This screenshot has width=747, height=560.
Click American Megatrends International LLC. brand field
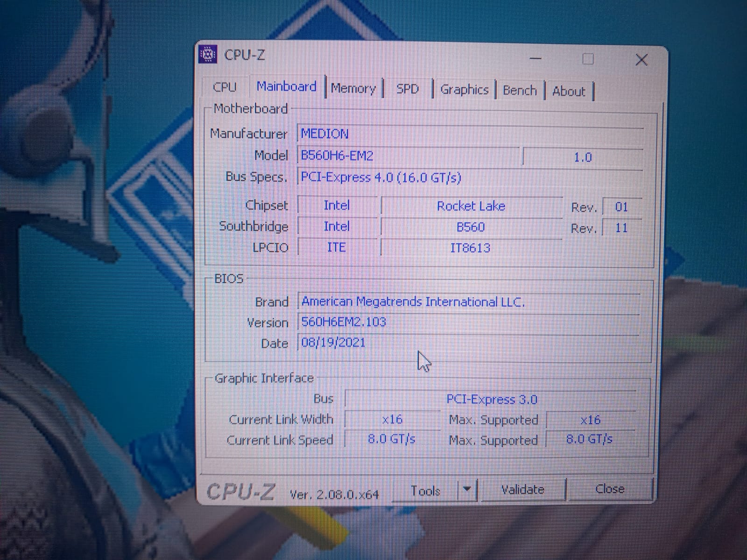469,301
